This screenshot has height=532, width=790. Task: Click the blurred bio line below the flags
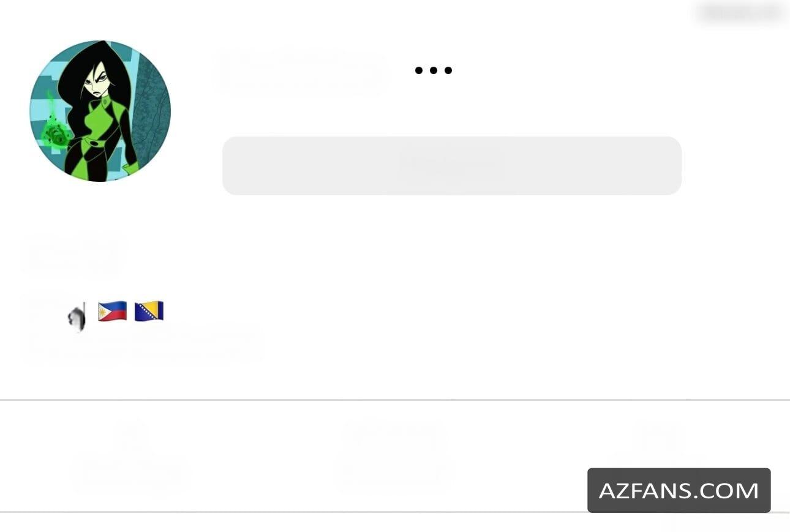(141, 346)
